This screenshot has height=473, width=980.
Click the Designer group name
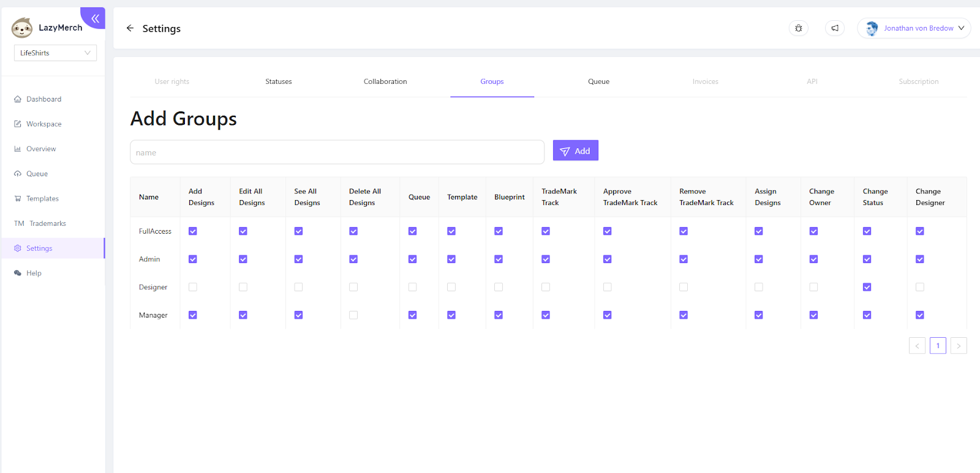pyautogui.click(x=153, y=287)
